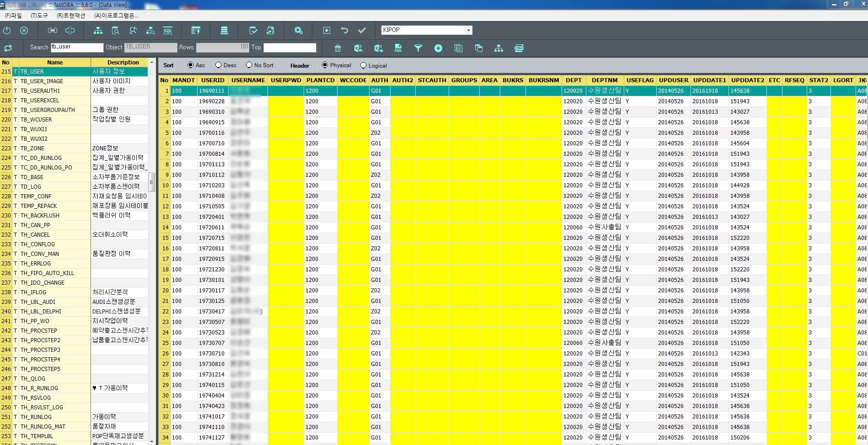Screen dimensions: 868x445
Task: Click the hierarchy search icon
Action: point(150,30)
